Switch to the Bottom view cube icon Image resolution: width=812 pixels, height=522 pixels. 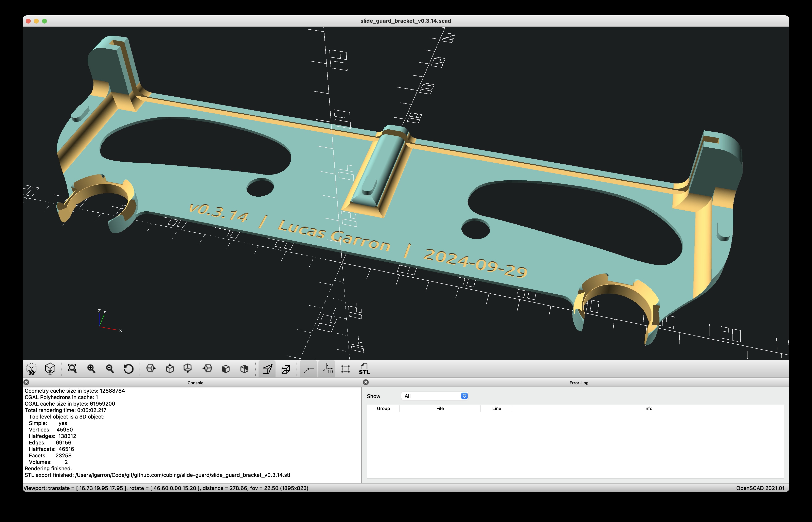point(188,369)
